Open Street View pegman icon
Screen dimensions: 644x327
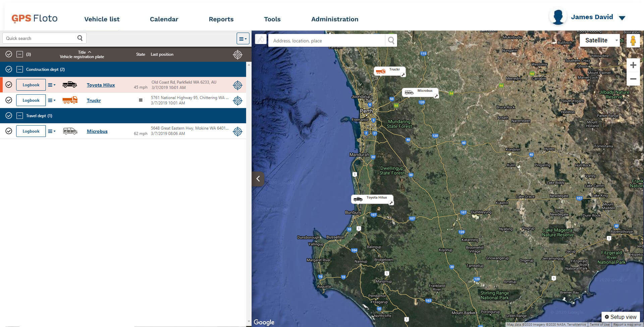633,41
